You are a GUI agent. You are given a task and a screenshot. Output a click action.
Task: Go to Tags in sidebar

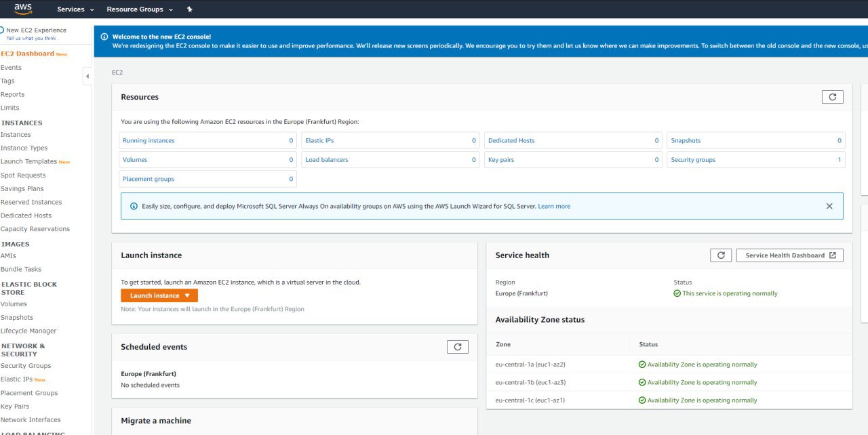pyautogui.click(x=7, y=81)
